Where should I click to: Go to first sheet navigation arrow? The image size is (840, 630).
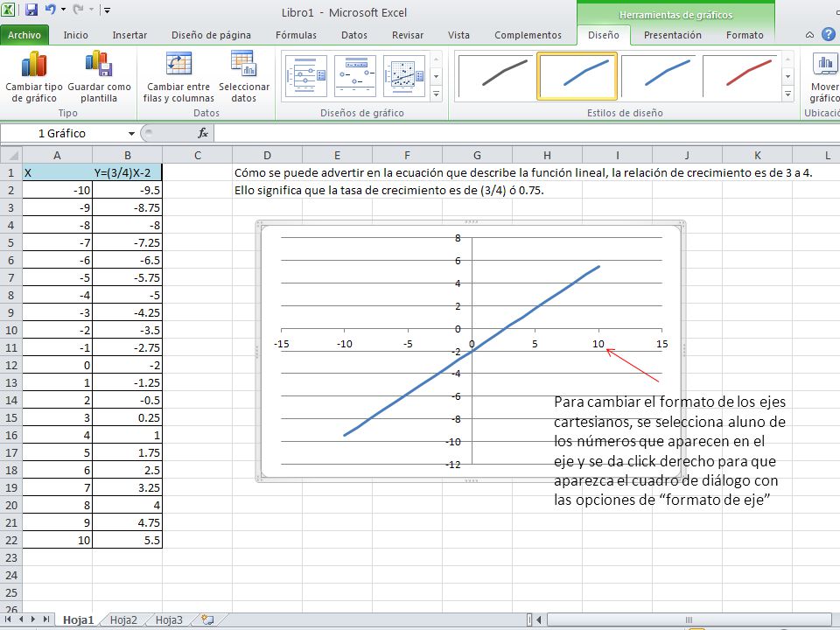click(x=8, y=619)
